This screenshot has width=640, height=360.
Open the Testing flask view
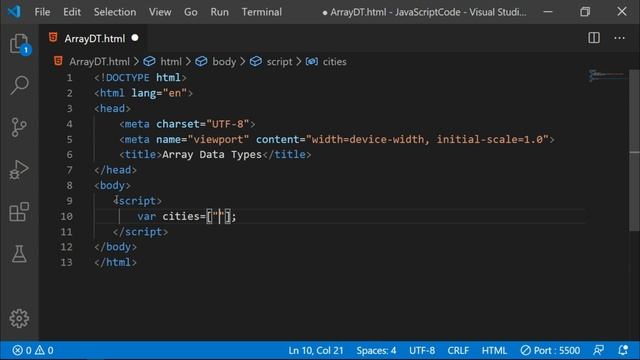[x=19, y=254]
